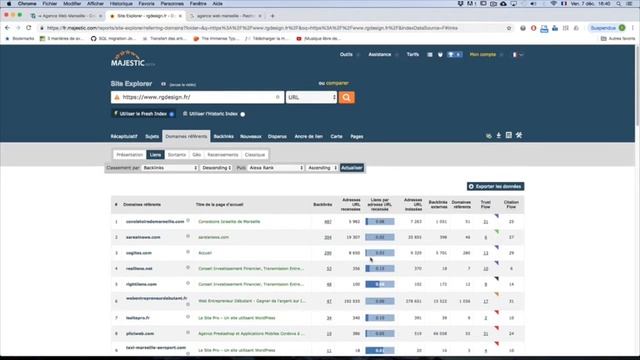Open the Web Entrepreneur Débutant title link
Image resolution: width=640 pixels, height=360 pixels.
252,301
